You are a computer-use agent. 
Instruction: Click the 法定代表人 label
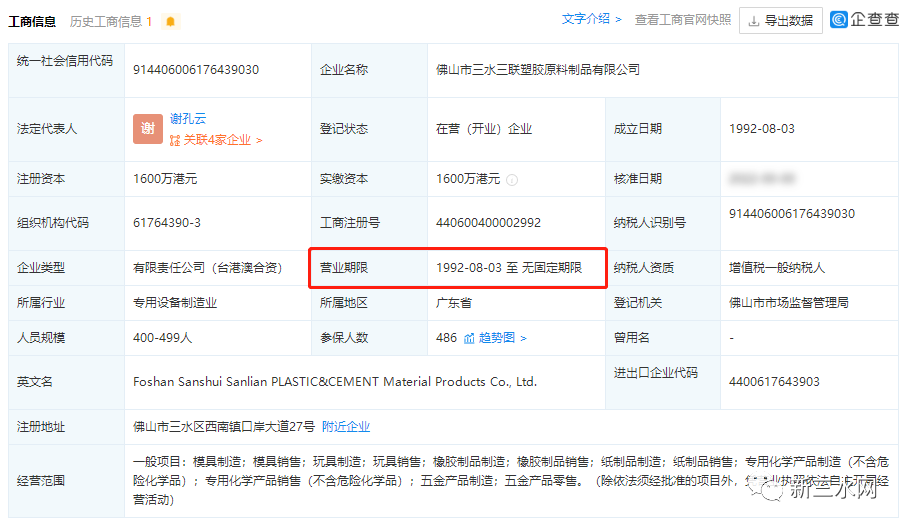coord(47,129)
